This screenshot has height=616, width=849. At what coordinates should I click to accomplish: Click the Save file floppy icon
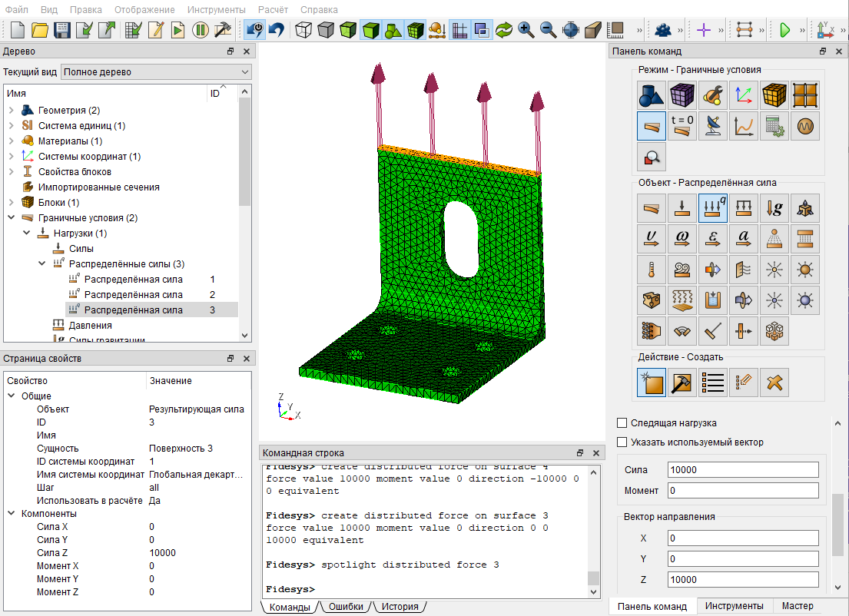[x=62, y=29]
